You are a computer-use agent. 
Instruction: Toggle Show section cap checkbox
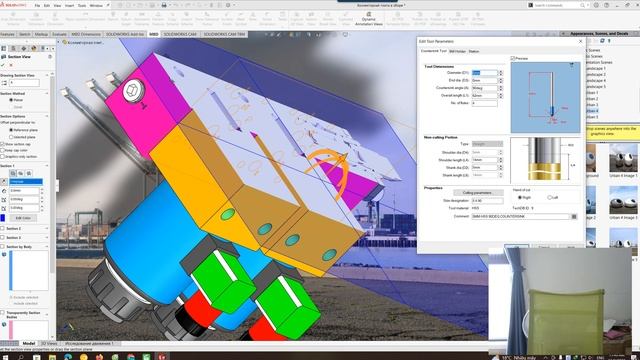pyautogui.click(x=2, y=144)
